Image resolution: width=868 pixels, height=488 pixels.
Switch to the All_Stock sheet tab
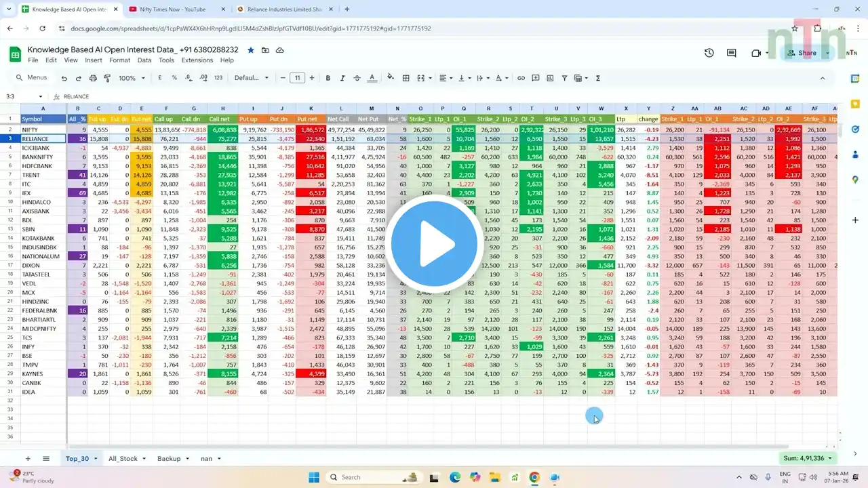123,459
